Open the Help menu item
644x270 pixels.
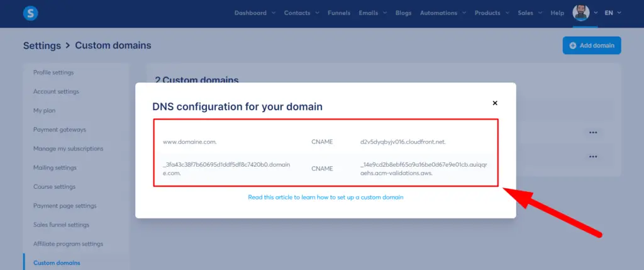(557, 13)
